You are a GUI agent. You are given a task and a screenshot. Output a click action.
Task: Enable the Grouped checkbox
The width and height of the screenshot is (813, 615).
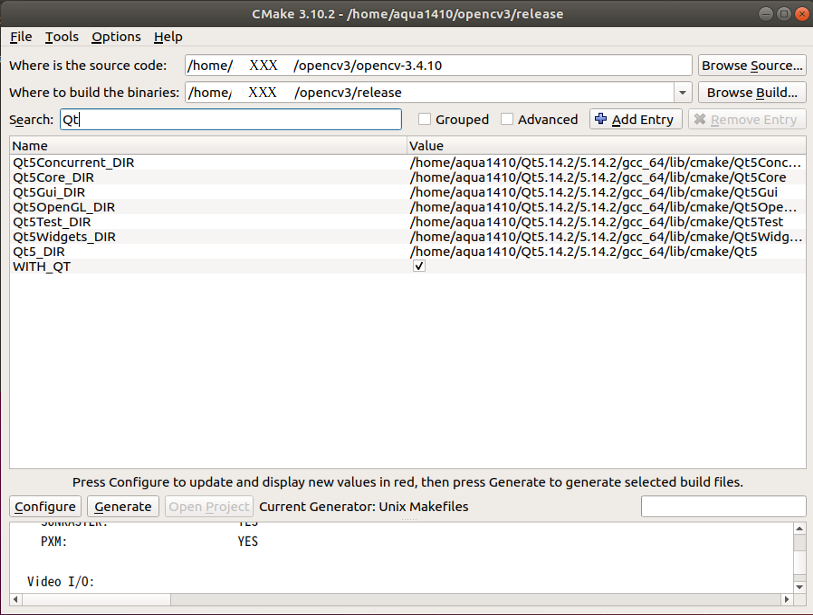click(x=424, y=119)
